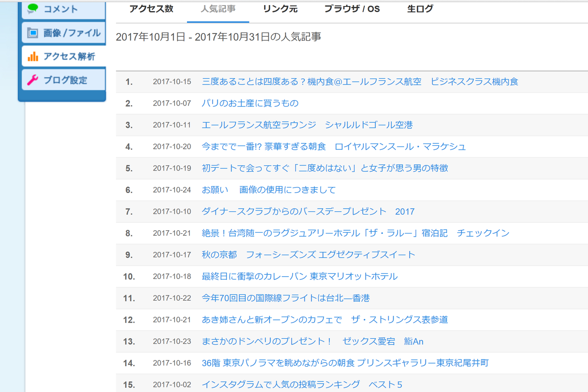Open article パリのお土産に買うもの
Image resolution: width=588 pixels, height=392 pixels.
click(x=250, y=103)
